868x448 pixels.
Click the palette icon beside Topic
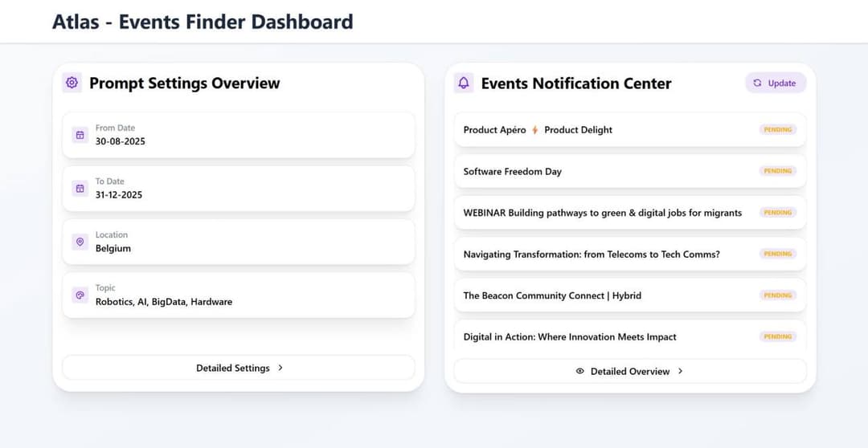click(80, 295)
